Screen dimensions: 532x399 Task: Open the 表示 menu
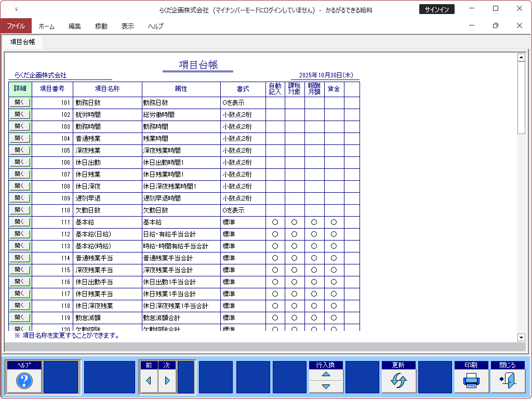click(127, 26)
